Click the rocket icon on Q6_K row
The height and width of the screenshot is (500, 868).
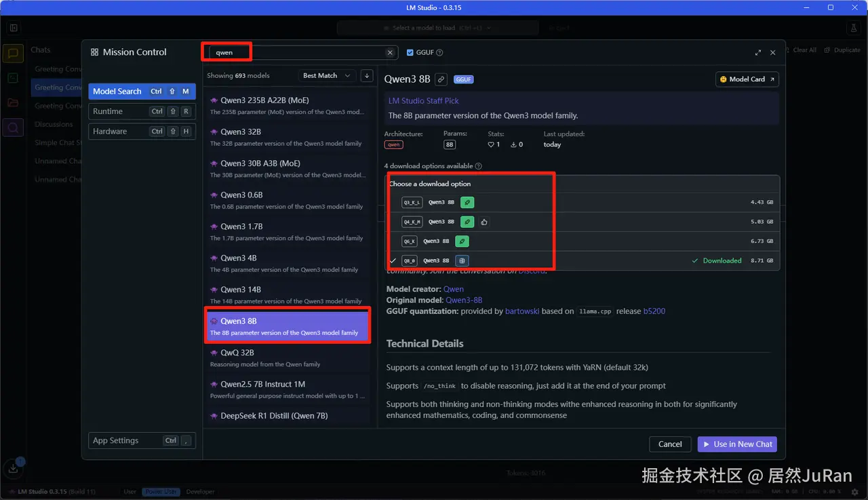(462, 242)
